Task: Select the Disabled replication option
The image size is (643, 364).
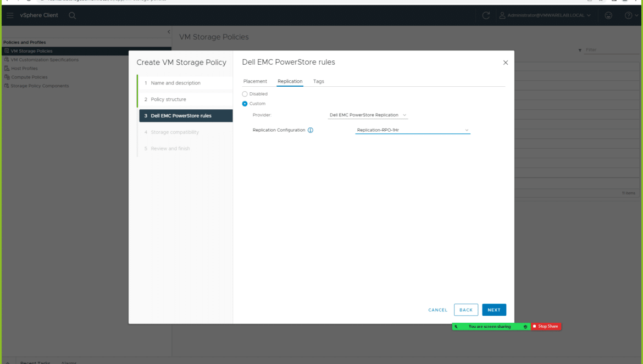Action: pyautogui.click(x=245, y=94)
